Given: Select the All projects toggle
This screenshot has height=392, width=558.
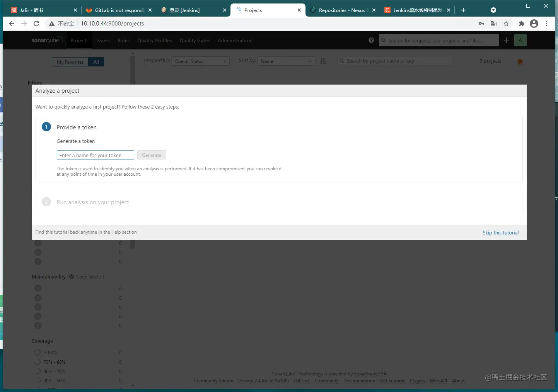Looking at the screenshot, I should pyautogui.click(x=96, y=62).
